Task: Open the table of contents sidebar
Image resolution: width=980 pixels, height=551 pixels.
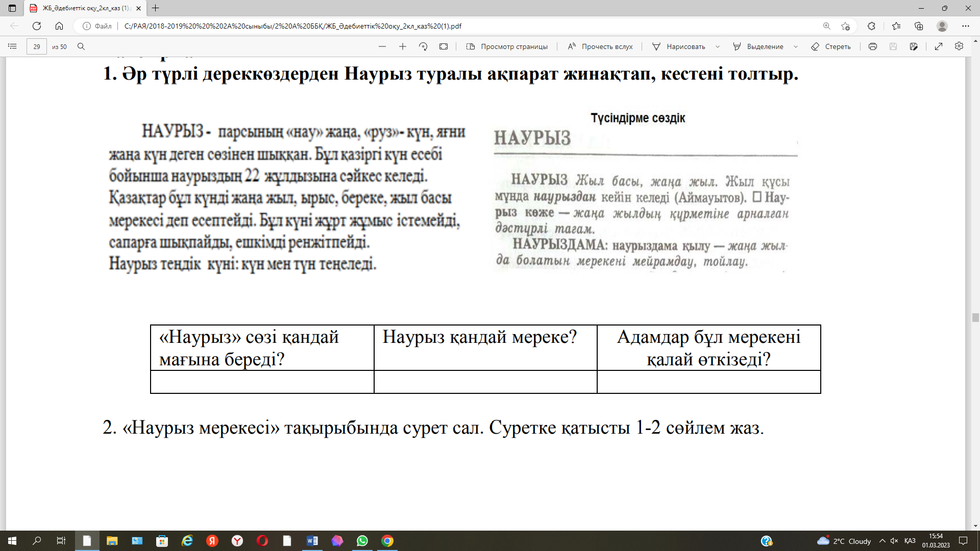Action: pyautogui.click(x=13, y=46)
